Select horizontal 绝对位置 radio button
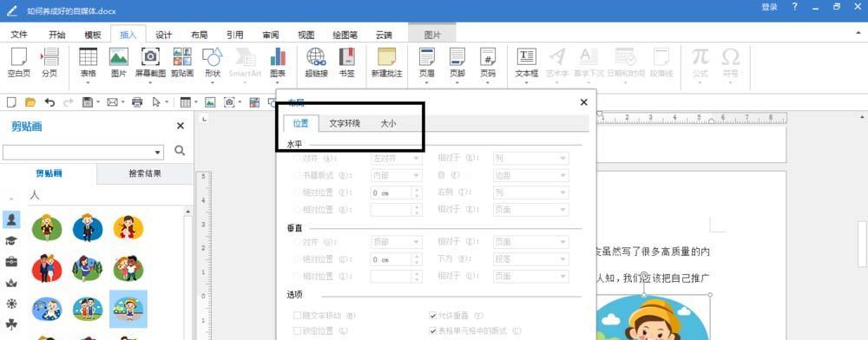868x340 pixels. point(297,193)
